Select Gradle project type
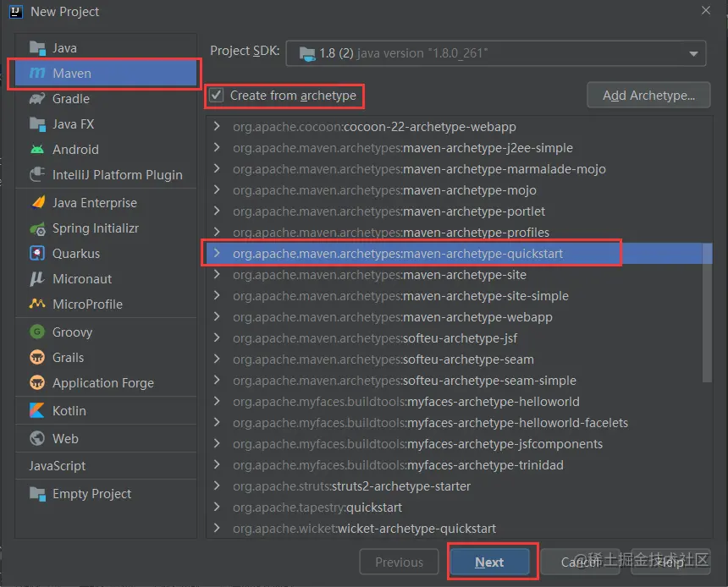 click(x=106, y=99)
